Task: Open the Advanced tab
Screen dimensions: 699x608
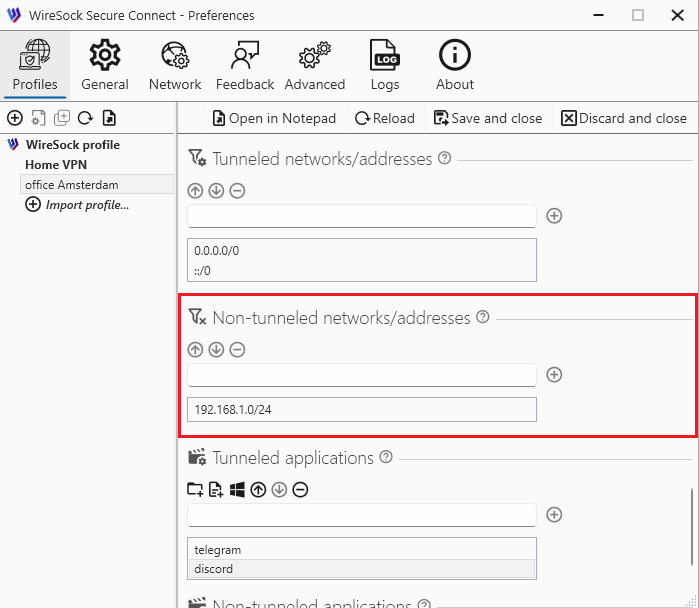Action: pos(315,65)
